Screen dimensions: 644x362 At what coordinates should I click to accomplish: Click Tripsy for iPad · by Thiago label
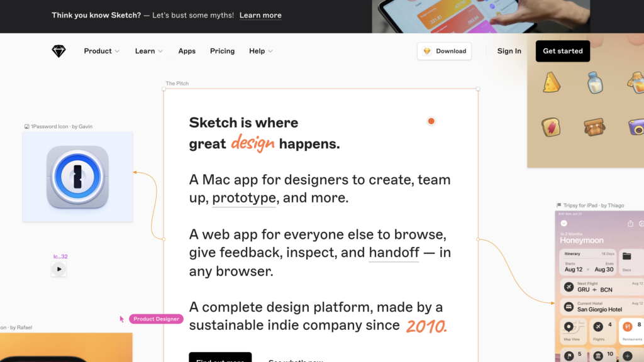594,206
